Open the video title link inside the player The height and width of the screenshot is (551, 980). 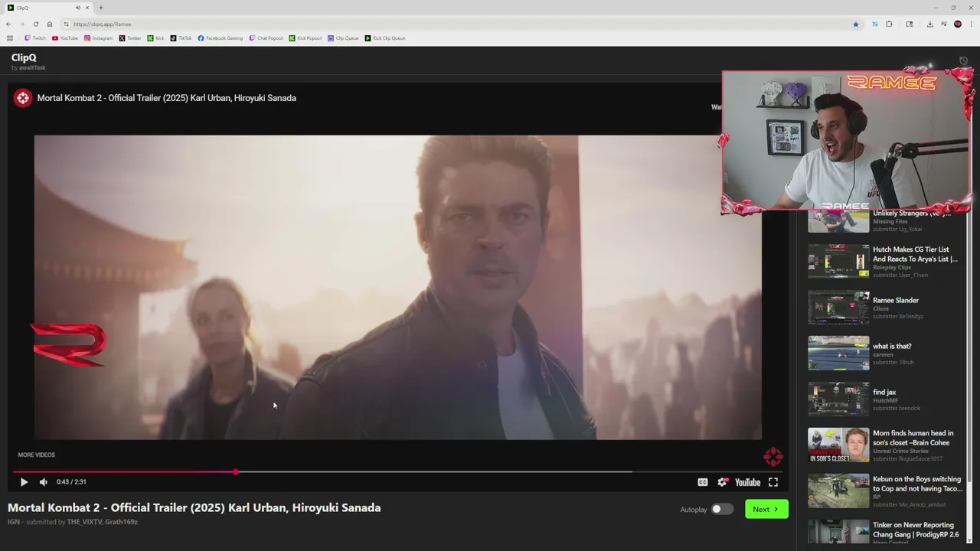[166, 98]
